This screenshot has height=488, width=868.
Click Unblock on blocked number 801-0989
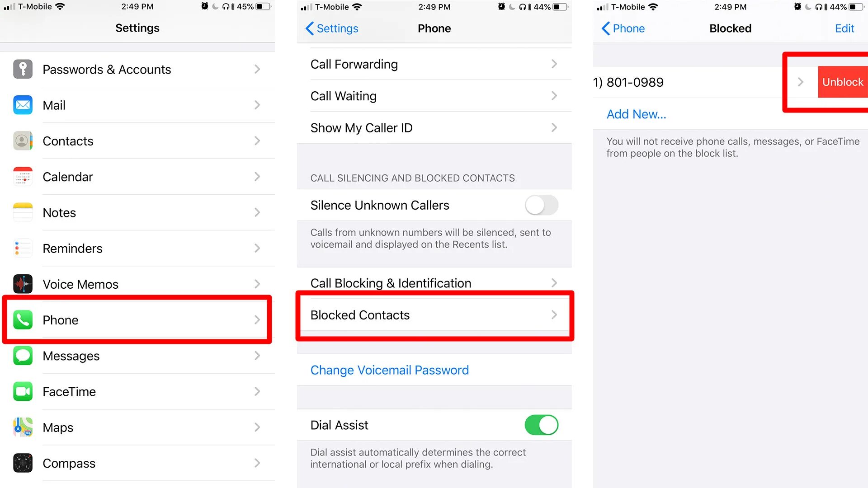click(842, 82)
